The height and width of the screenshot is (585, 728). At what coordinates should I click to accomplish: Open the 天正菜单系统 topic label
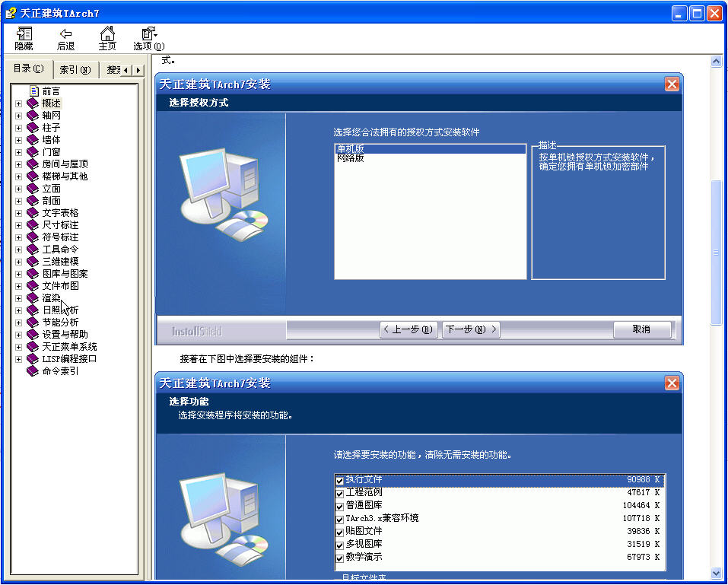(x=70, y=346)
